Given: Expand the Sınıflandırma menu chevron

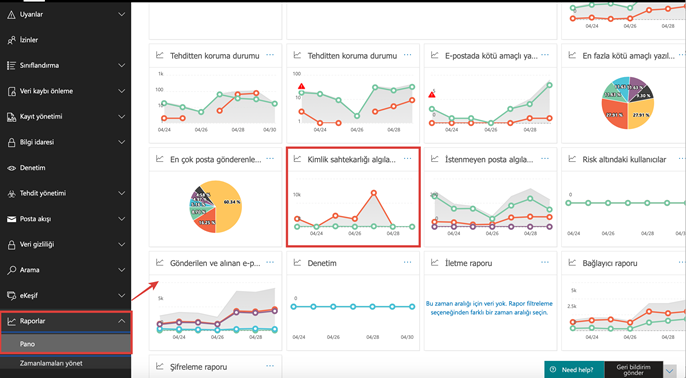Looking at the screenshot, I should point(122,65).
